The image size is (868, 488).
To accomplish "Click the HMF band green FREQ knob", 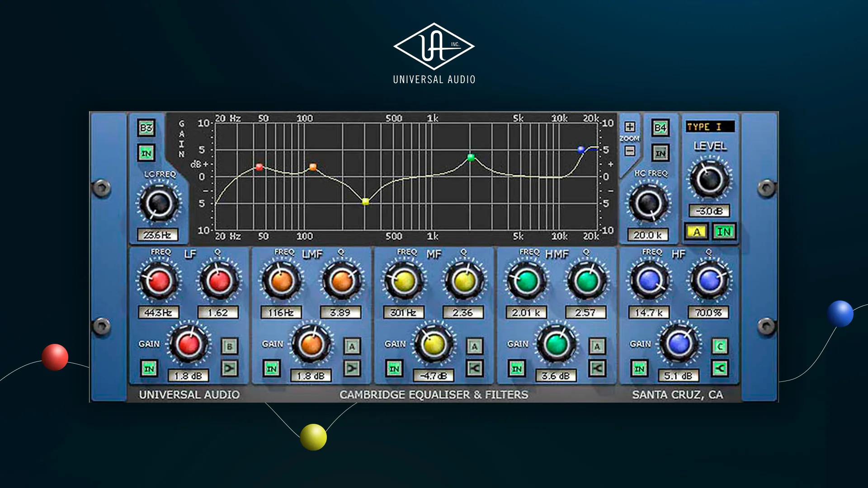I will pyautogui.click(x=526, y=281).
